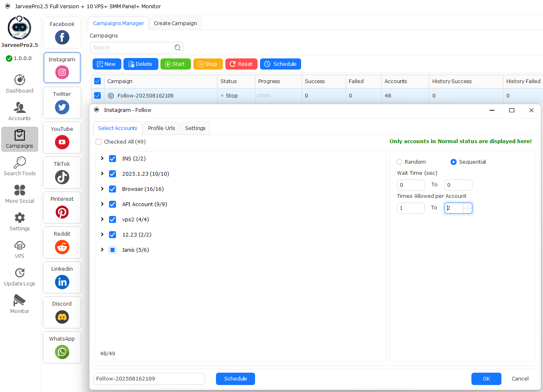
Task: Open the Profile Urls tab
Action: click(x=162, y=128)
